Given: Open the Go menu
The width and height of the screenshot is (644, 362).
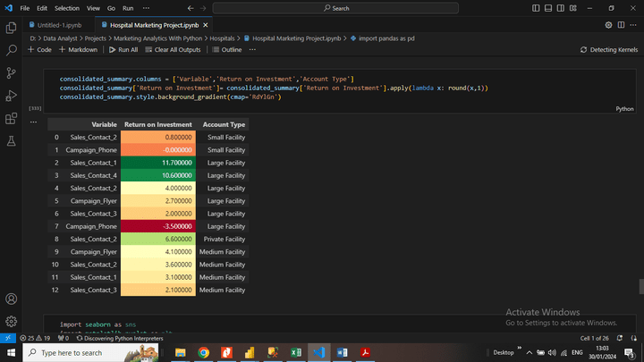Looking at the screenshot, I should (111, 8).
